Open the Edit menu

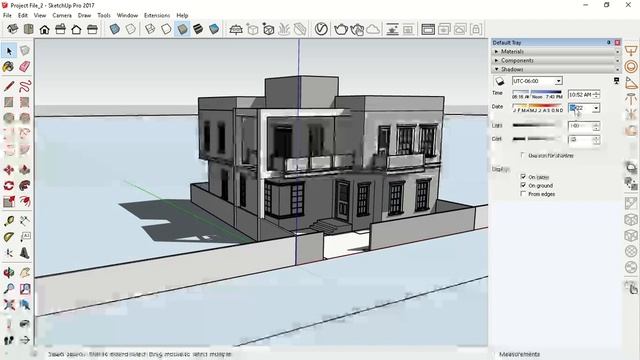tap(23, 15)
